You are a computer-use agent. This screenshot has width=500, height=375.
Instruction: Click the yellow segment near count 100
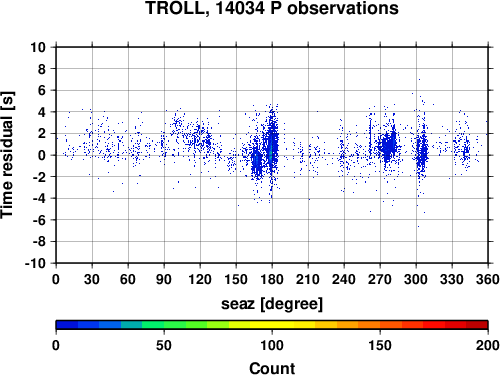pyautogui.click(x=272, y=325)
